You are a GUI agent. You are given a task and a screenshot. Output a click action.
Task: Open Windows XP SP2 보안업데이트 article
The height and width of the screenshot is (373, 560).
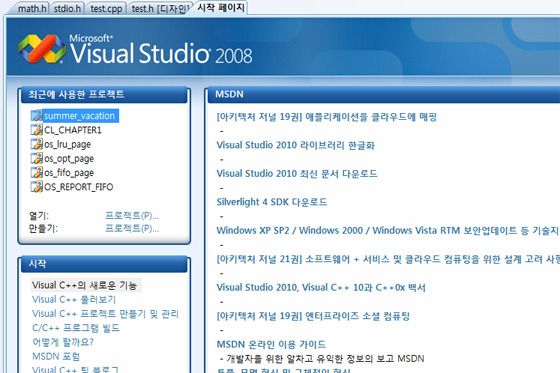[388, 230]
